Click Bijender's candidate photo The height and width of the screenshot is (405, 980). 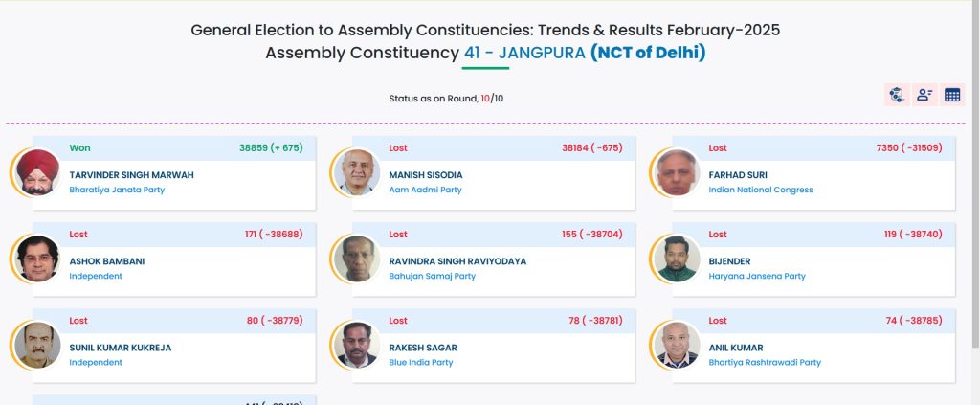678,259
